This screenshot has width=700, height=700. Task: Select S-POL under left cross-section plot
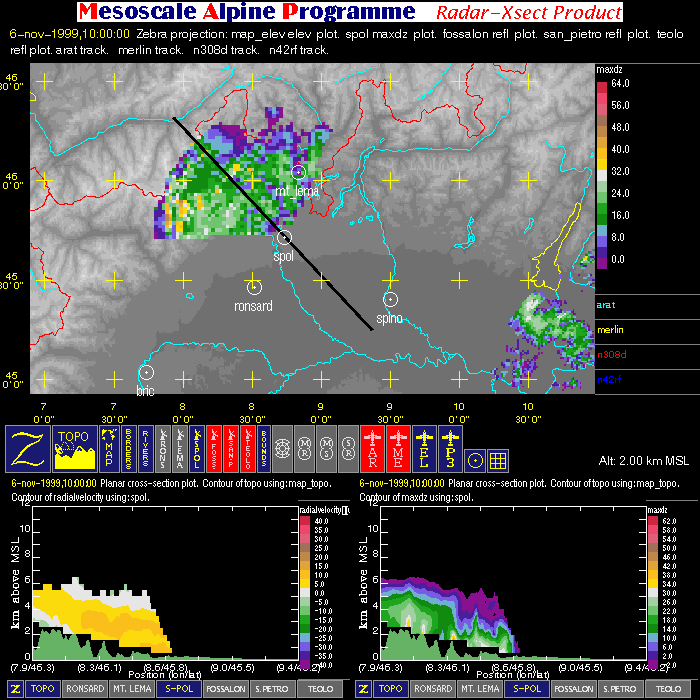click(179, 689)
